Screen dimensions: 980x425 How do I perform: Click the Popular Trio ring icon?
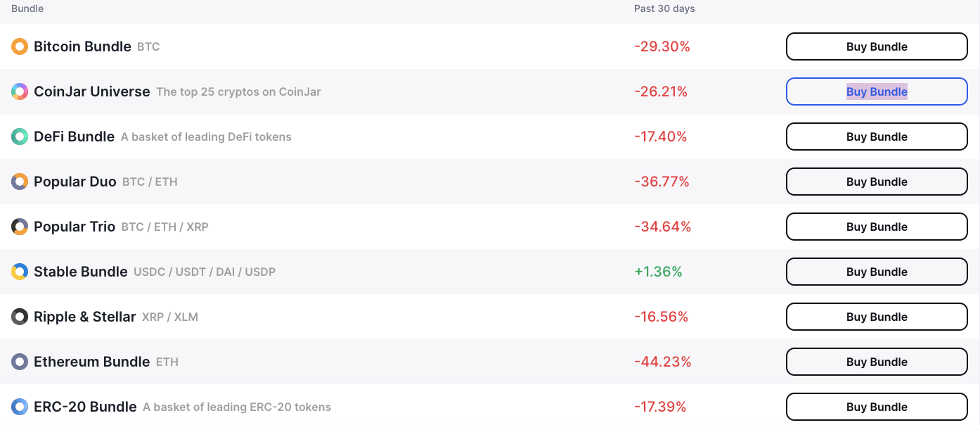pyautogui.click(x=20, y=227)
